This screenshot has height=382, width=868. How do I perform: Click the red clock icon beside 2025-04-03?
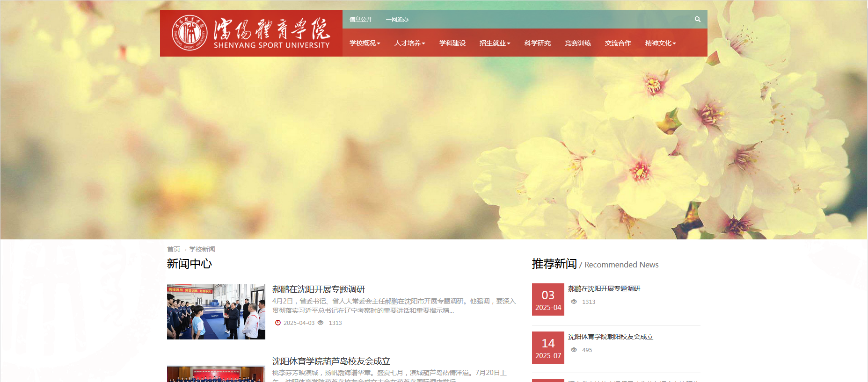(x=277, y=323)
